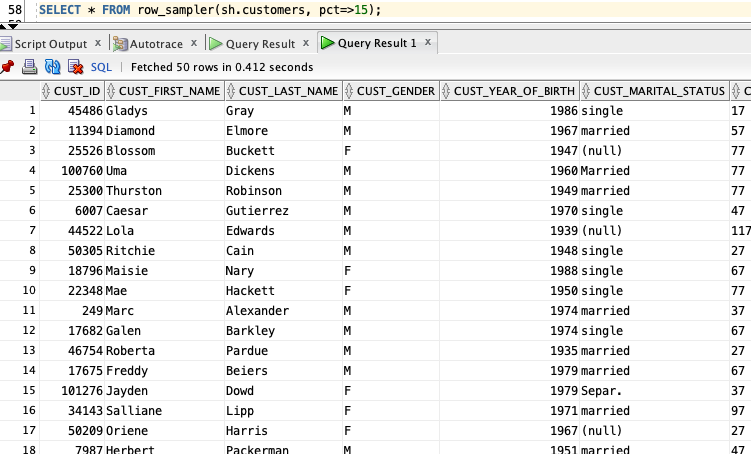The height and width of the screenshot is (454, 751).
Task: Close the Query Result 1 tab
Action: pyautogui.click(x=428, y=43)
